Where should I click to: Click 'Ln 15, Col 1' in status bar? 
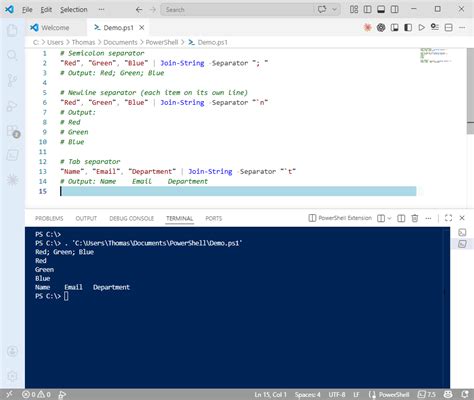click(x=270, y=395)
